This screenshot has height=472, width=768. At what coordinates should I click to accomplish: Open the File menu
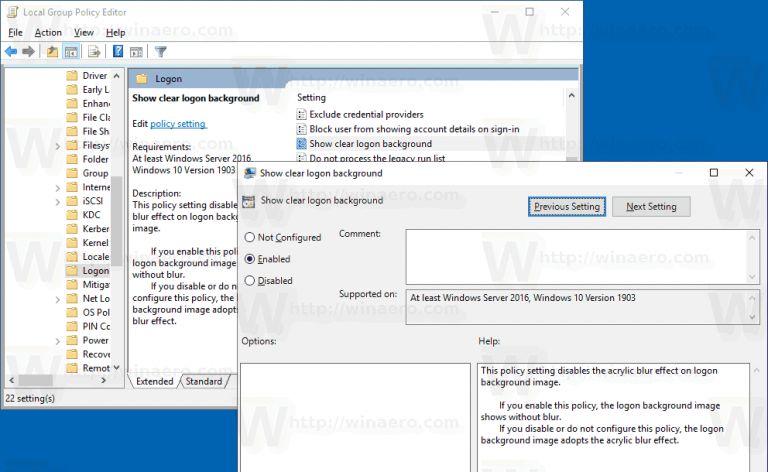coord(16,32)
